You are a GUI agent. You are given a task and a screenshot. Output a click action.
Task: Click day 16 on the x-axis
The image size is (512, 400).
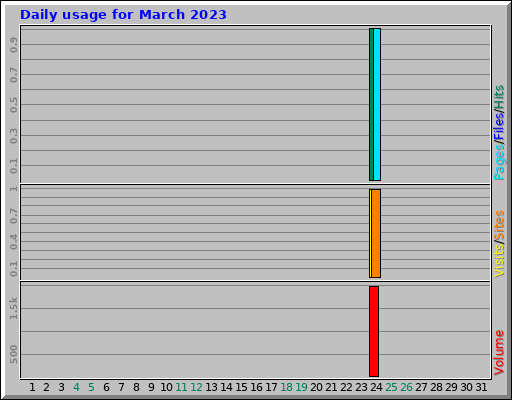[x=256, y=387]
